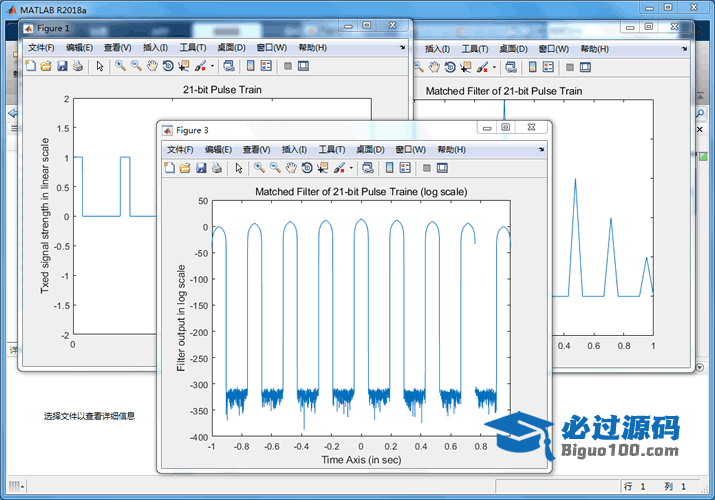
Task: Insert Legend icon in Figure 3 toolbar
Action: click(405, 168)
